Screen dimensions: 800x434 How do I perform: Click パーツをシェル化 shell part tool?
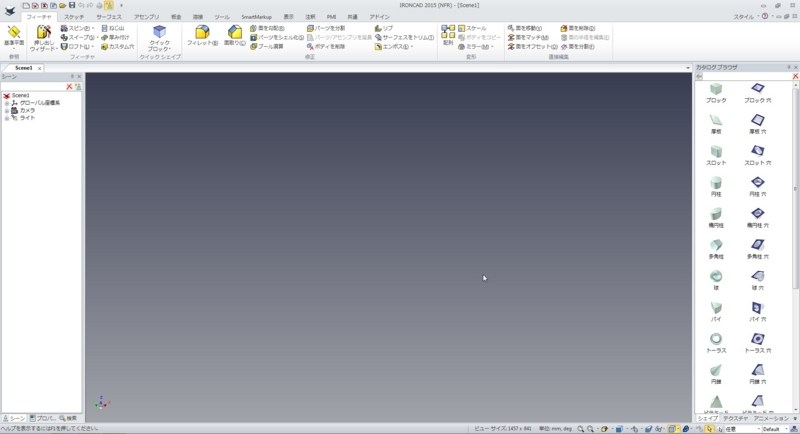[x=277, y=37]
